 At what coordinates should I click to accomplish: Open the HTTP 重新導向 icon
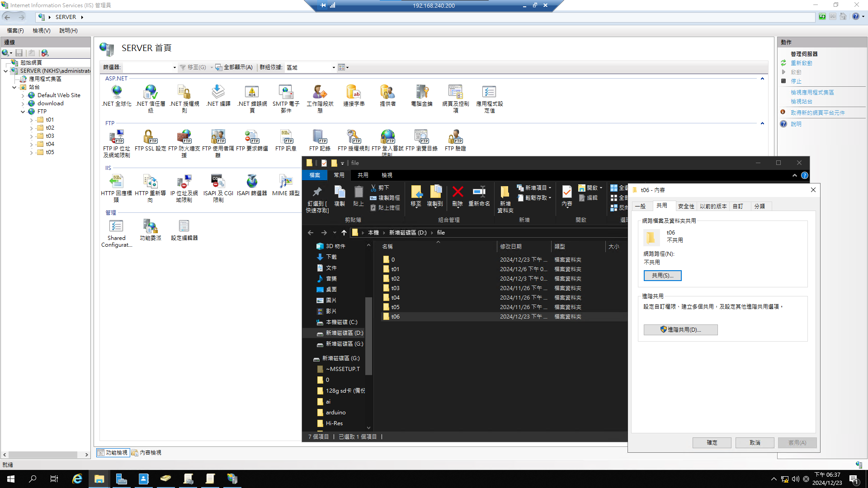pyautogui.click(x=151, y=188)
